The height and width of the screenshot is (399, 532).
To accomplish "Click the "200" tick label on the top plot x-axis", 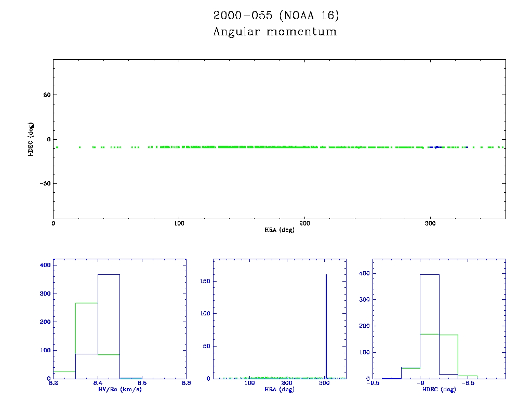I will pos(305,223).
